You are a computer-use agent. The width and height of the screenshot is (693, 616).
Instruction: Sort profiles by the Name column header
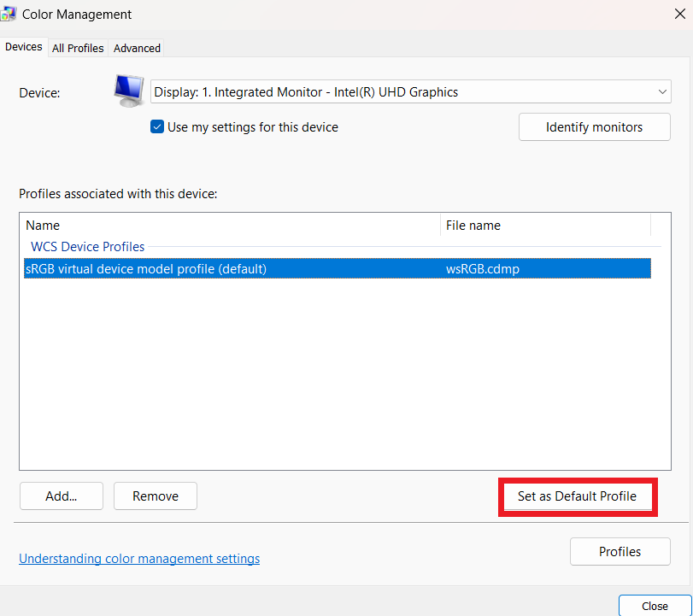point(231,226)
